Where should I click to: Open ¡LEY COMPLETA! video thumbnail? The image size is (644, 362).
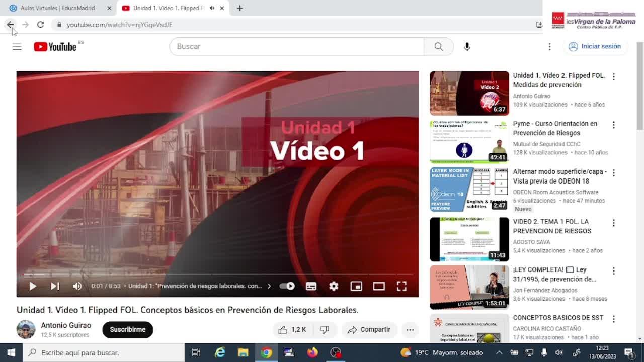tap(469, 288)
